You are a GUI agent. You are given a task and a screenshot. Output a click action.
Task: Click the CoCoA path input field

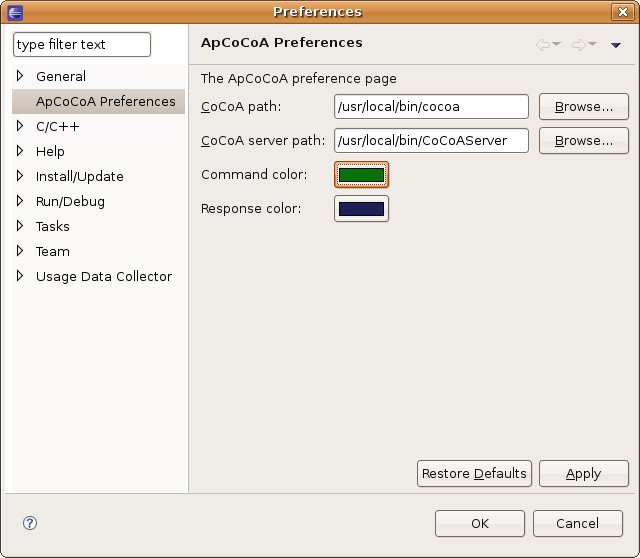tap(431, 107)
